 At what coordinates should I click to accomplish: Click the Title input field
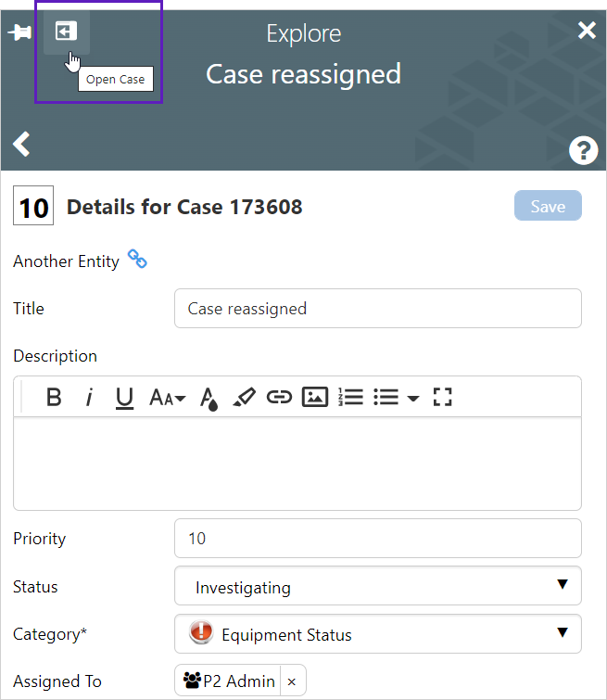(x=377, y=309)
